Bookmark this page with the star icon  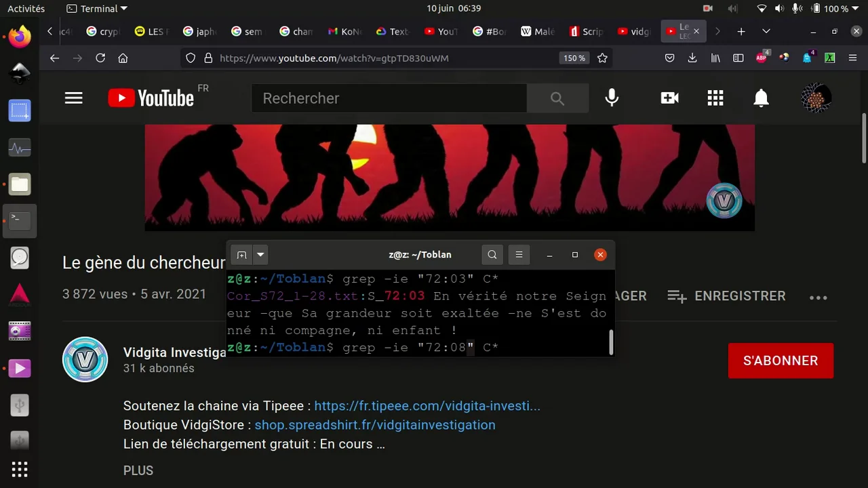[x=602, y=58]
